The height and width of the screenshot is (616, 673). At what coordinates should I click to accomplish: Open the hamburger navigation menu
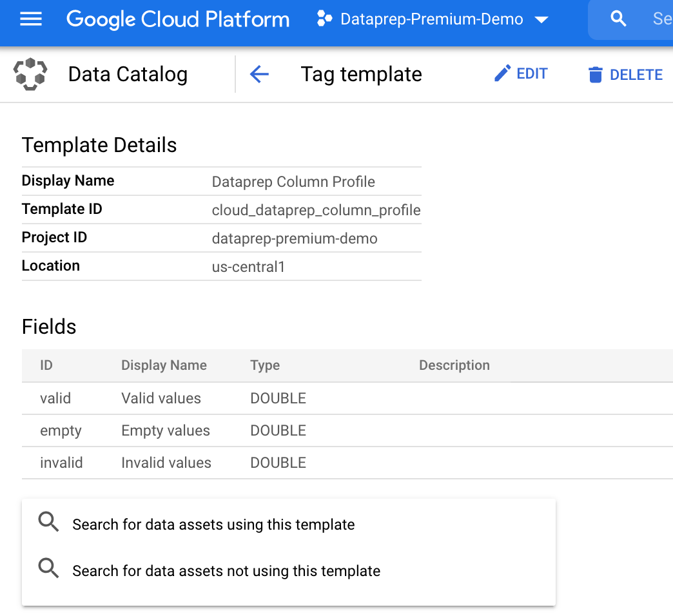coord(31,19)
